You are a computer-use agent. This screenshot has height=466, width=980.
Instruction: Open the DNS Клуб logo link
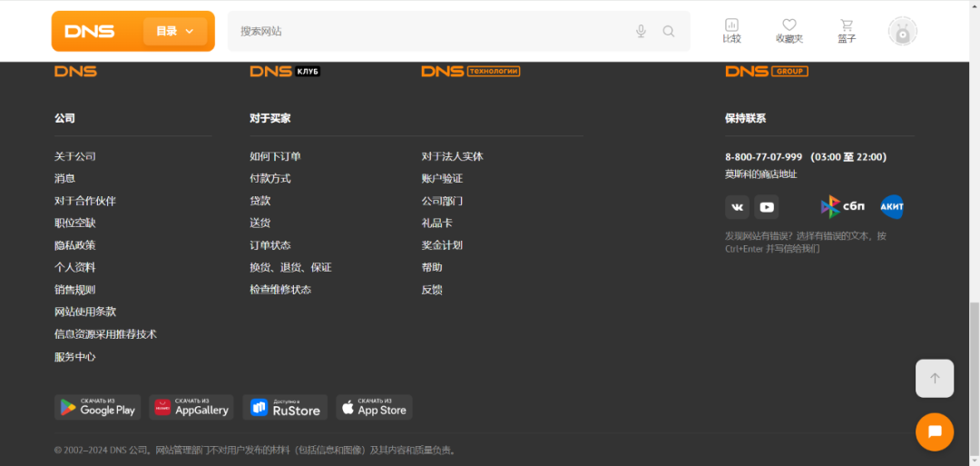click(x=285, y=71)
